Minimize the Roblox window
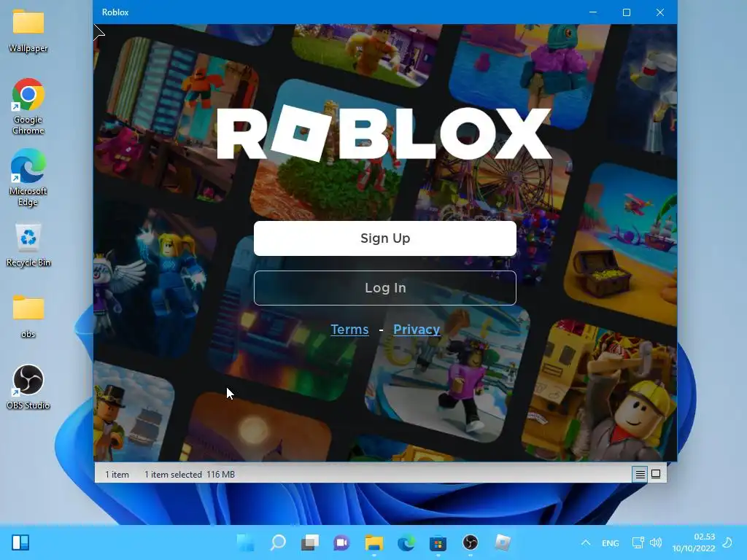This screenshot has width=747, height=560. click(x=593, y=12)
